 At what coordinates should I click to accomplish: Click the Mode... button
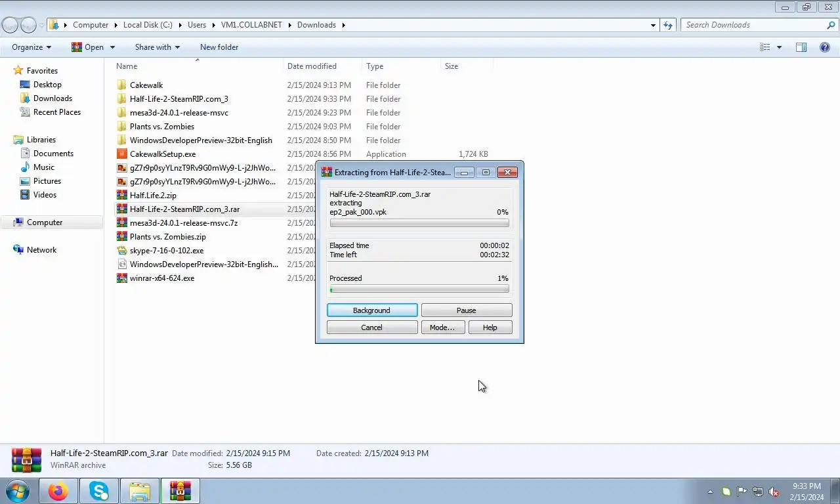pyautogui.click(x=442, y=327)
